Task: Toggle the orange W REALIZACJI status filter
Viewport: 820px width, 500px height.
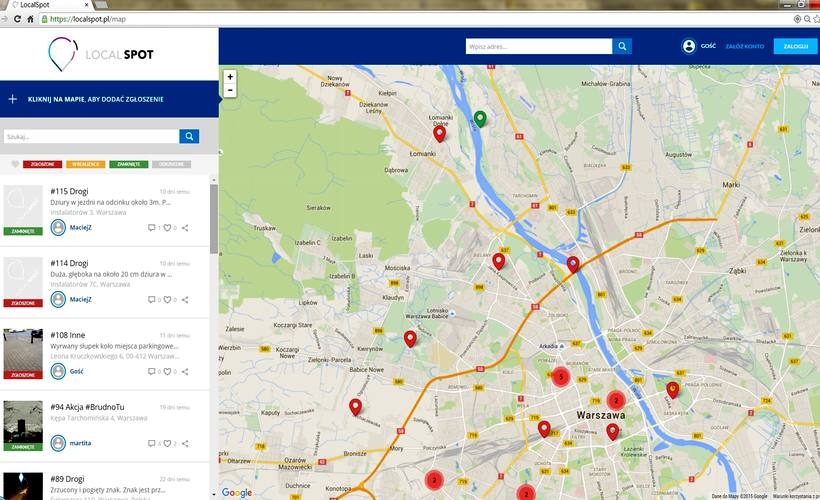Action: pyautogui.click(x=86, y=164)
